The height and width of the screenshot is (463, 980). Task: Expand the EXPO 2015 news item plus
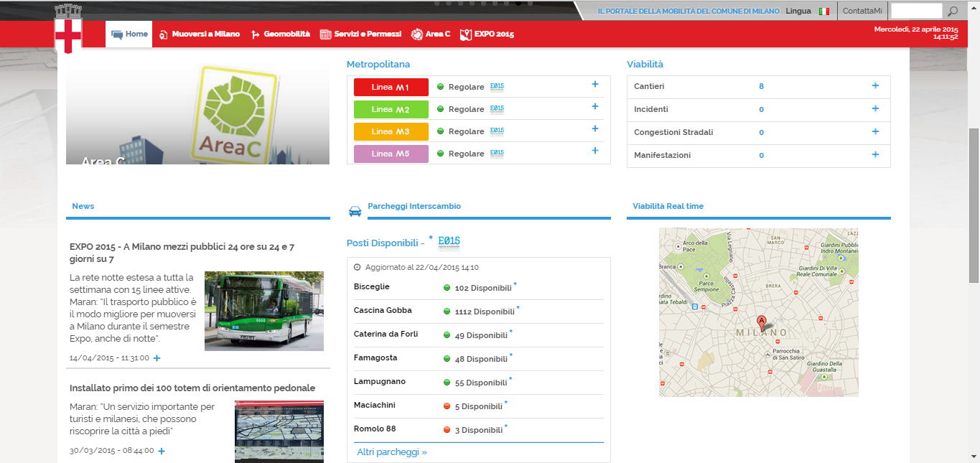[x=157, y=358]
